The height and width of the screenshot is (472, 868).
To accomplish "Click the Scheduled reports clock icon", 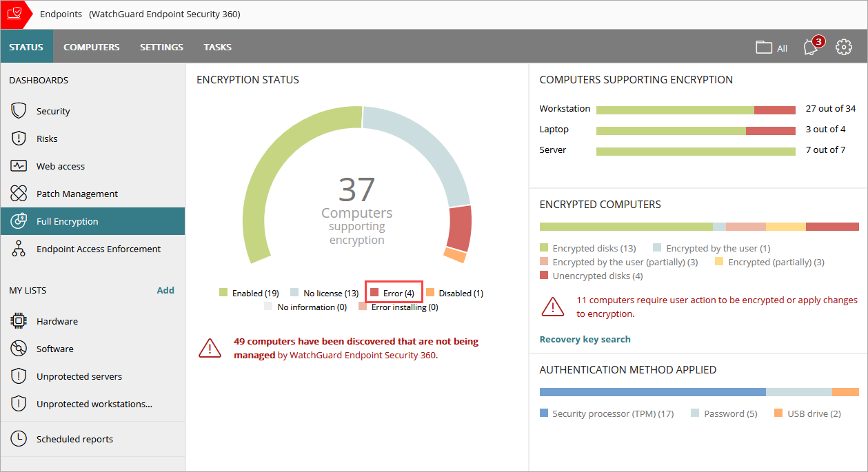I will click(x=19, y=439).
